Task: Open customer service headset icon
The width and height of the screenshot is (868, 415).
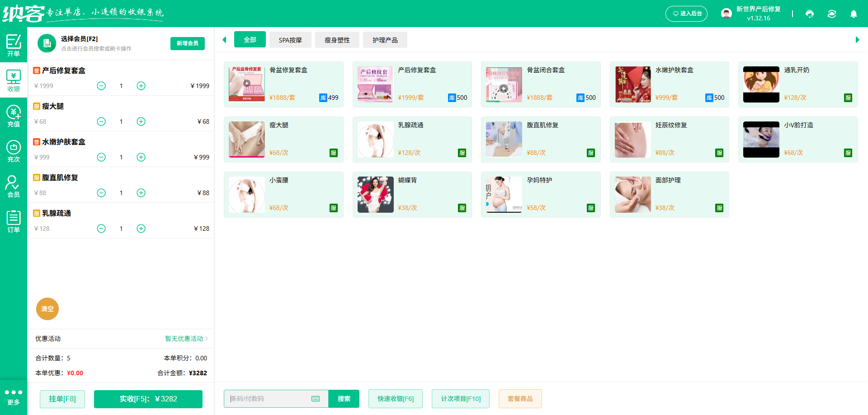Action: 809,14
